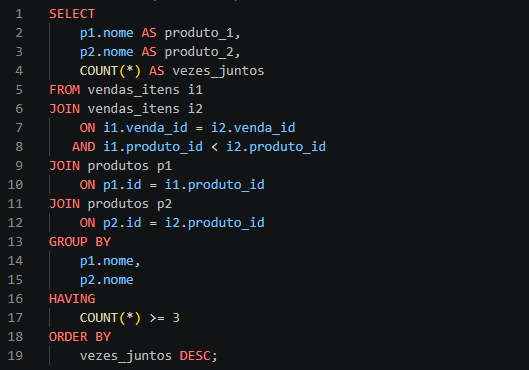
Task: Click the produtos p2 table reference
Action: 130,204
